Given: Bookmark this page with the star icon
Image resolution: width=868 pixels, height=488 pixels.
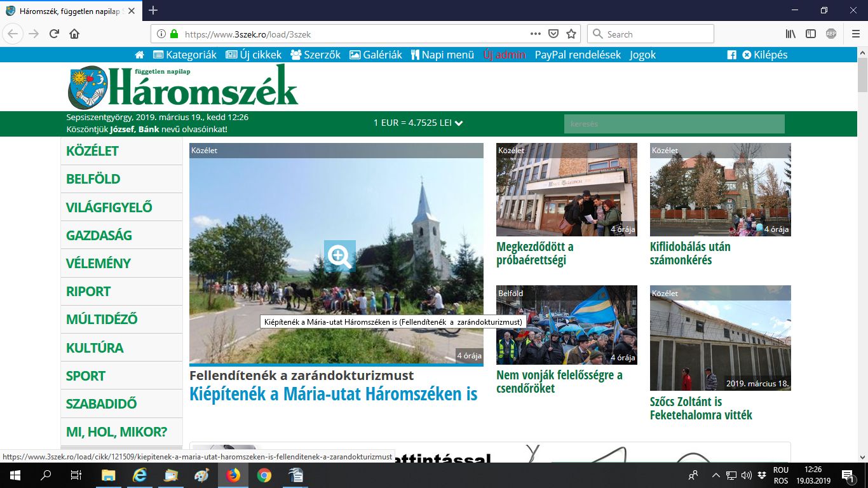Looking at the screenshot, I should [x=571, y=34].
